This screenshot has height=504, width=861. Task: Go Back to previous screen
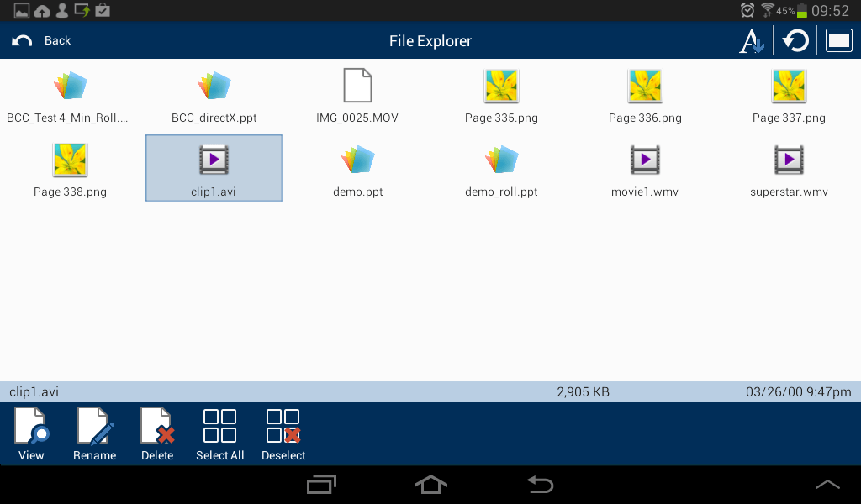42,41
